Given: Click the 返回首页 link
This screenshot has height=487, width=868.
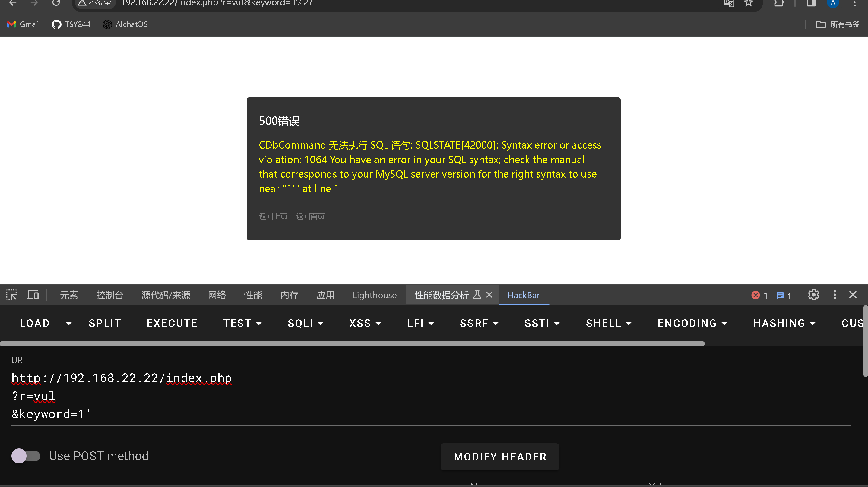Looking at the screenshot, I should coord(310,216).
